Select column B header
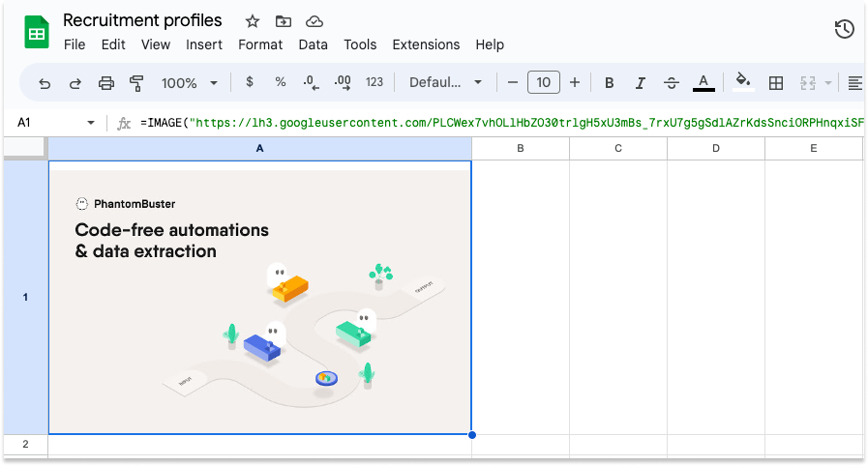Image resolution: width=868 pixels, height=466 pixels. [521, 148]
